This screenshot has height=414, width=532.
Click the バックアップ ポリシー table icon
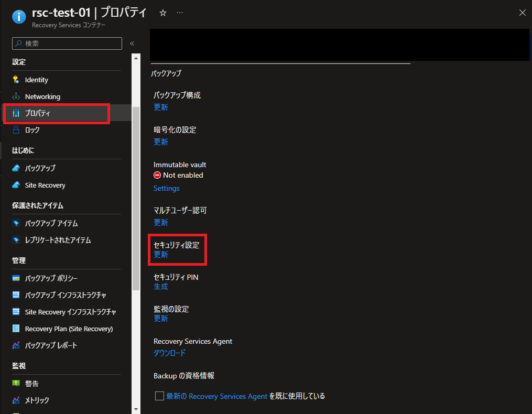16,278
